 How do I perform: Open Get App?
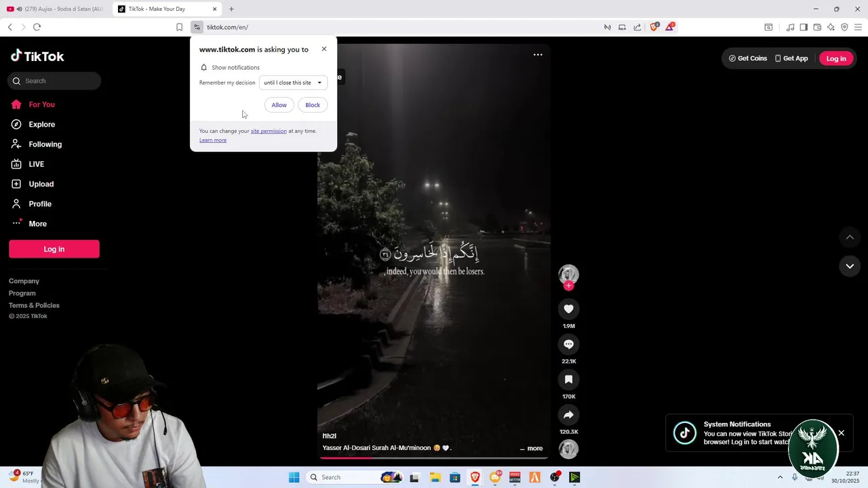pos(791,58)
